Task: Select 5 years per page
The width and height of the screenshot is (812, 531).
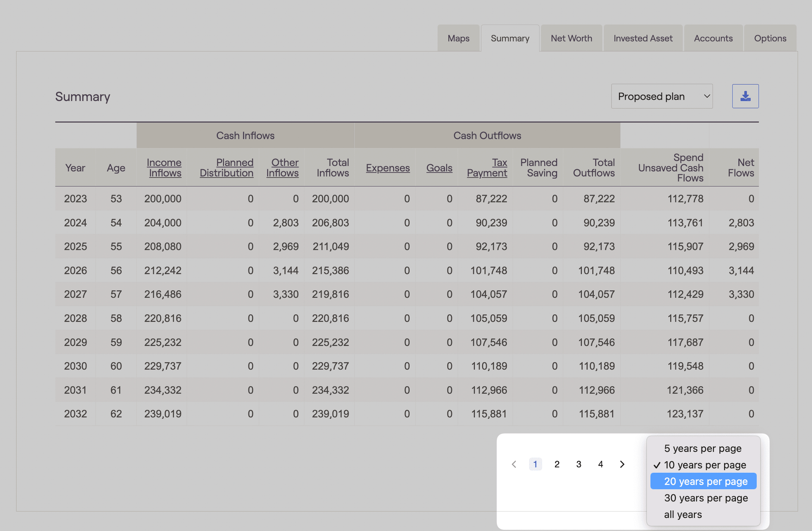Action: 702,448
